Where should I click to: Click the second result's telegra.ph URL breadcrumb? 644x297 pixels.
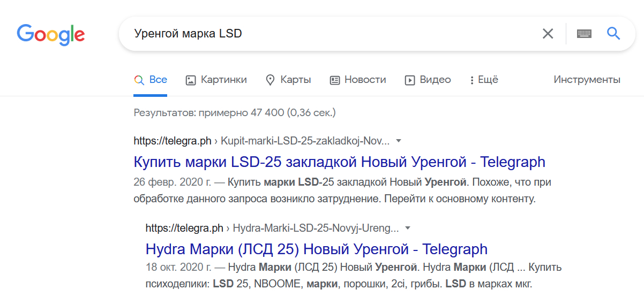[x=184, y=228]
